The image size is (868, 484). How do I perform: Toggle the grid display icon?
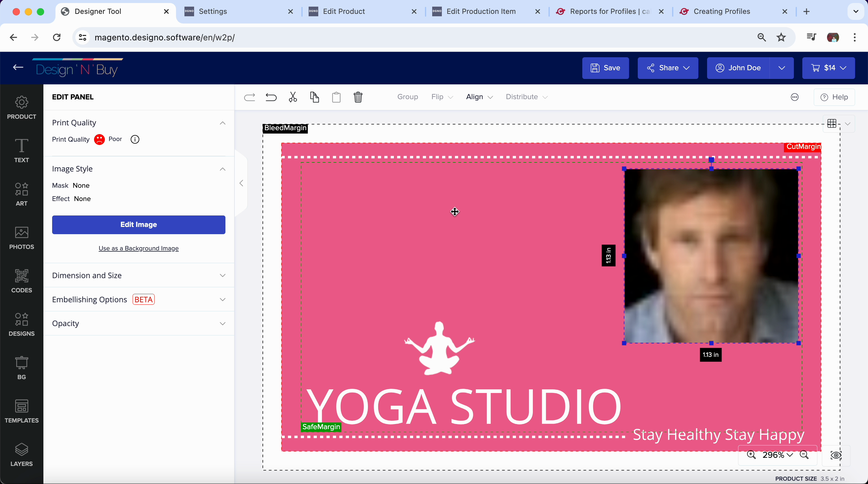[832, 124]
